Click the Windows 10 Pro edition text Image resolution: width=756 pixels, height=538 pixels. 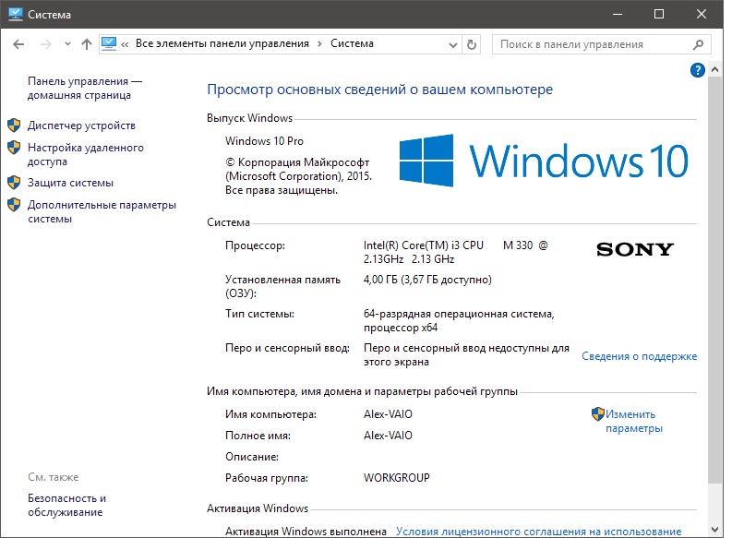(x=264, y=141)
